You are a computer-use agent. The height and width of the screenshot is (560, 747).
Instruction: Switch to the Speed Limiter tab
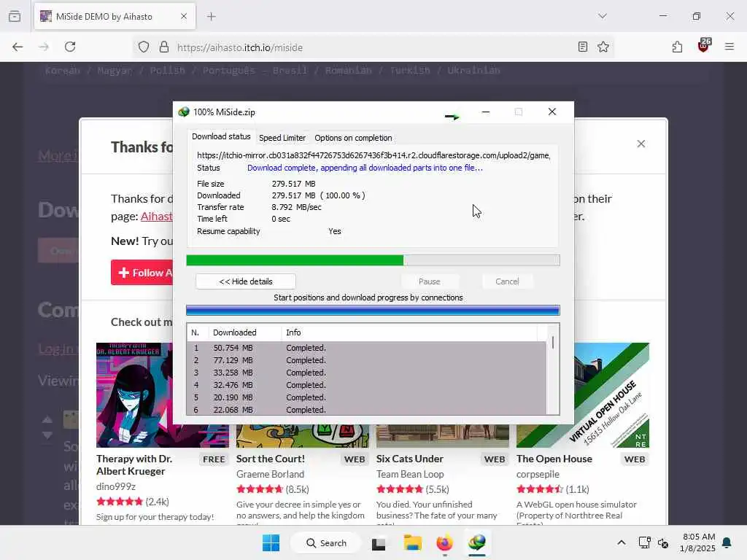[x=282, y=138]
